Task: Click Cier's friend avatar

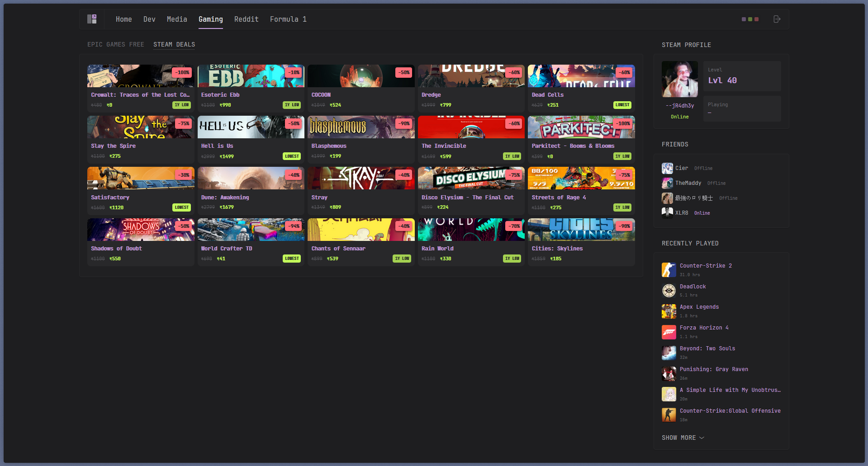Action: coord(667,168)
